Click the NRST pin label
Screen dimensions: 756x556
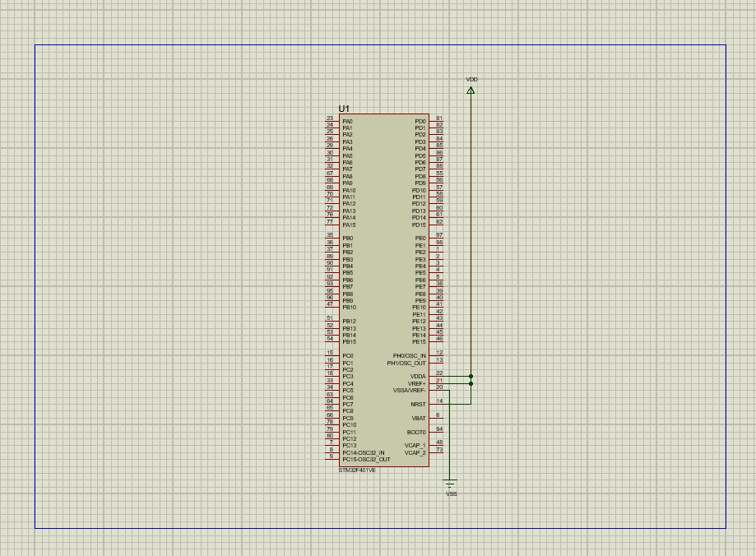pyautogui.click(x=419, y=405)
